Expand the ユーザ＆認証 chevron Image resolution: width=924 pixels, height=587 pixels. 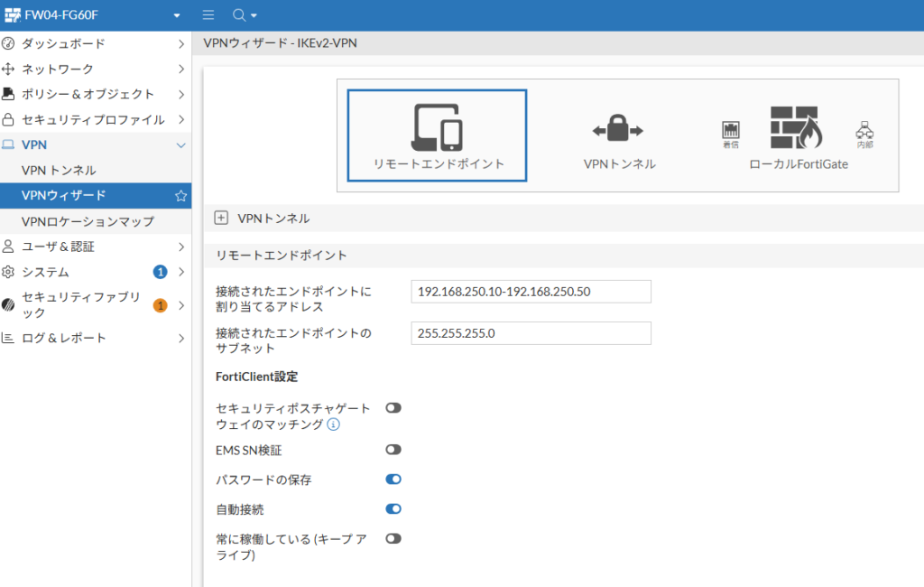click(x=180, y=247)
